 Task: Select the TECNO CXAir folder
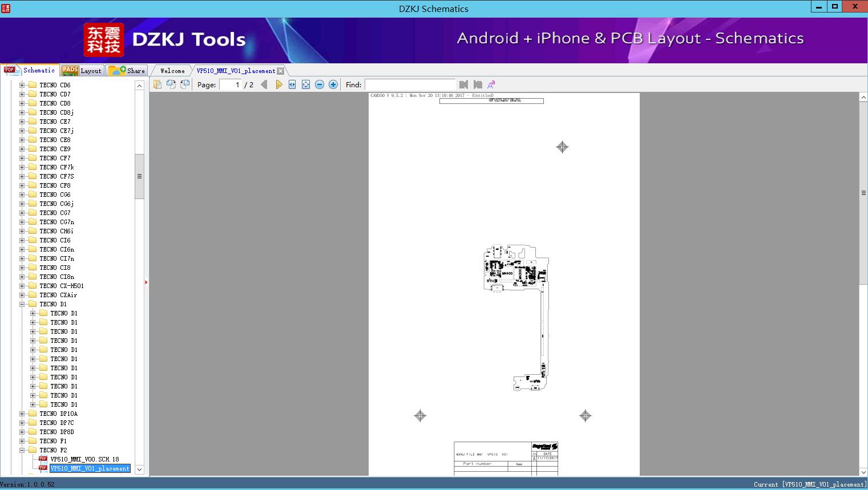coord(58,295)
